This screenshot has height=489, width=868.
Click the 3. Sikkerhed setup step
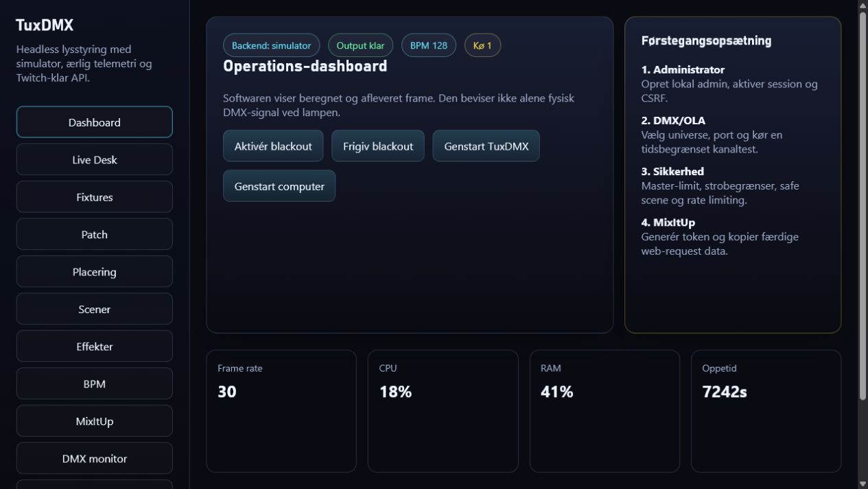[732, 185]
